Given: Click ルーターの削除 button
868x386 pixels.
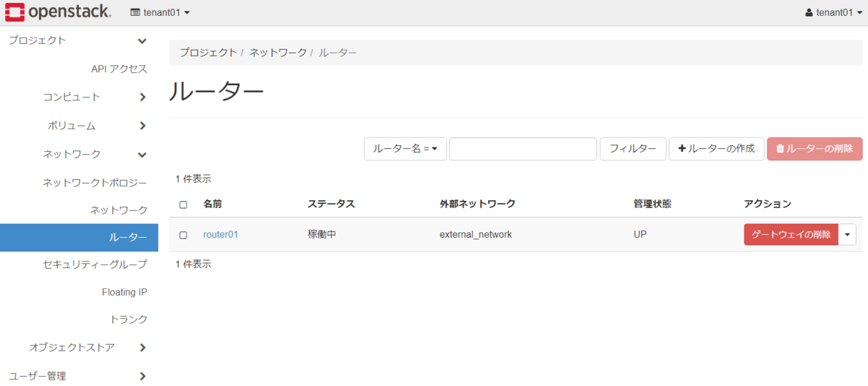Looking at the screenshot, I should click(814, 148).
